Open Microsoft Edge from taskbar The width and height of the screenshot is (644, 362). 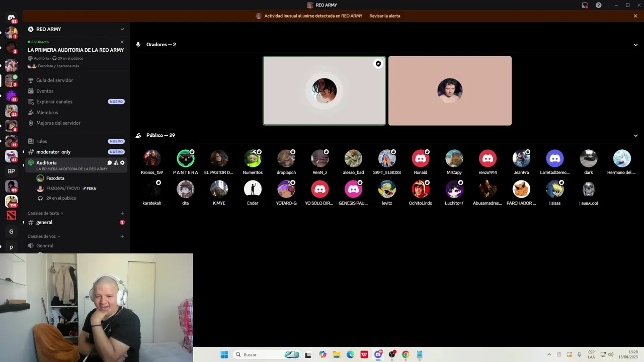pos(350,354)
